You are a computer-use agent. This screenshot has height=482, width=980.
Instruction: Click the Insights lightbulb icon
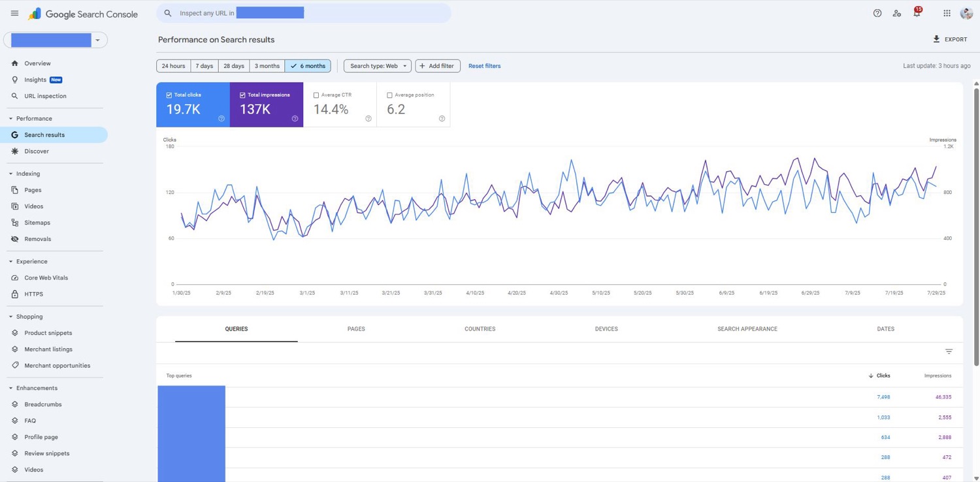point(14,80)
